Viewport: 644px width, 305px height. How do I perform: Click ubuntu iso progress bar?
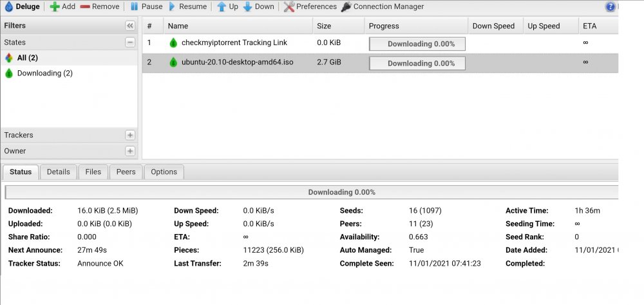417,63
